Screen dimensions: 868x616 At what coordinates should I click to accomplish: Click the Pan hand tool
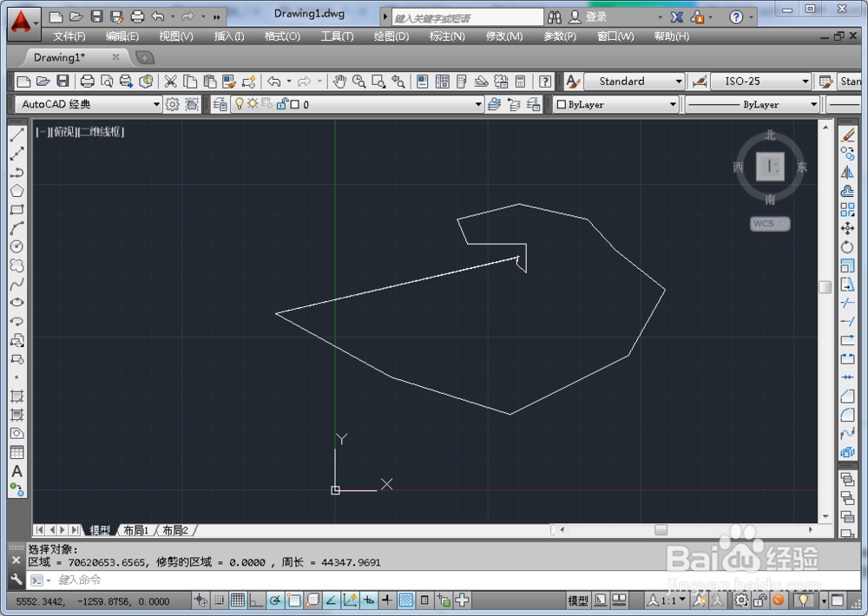pyautogui.click(x=339, y=82)
